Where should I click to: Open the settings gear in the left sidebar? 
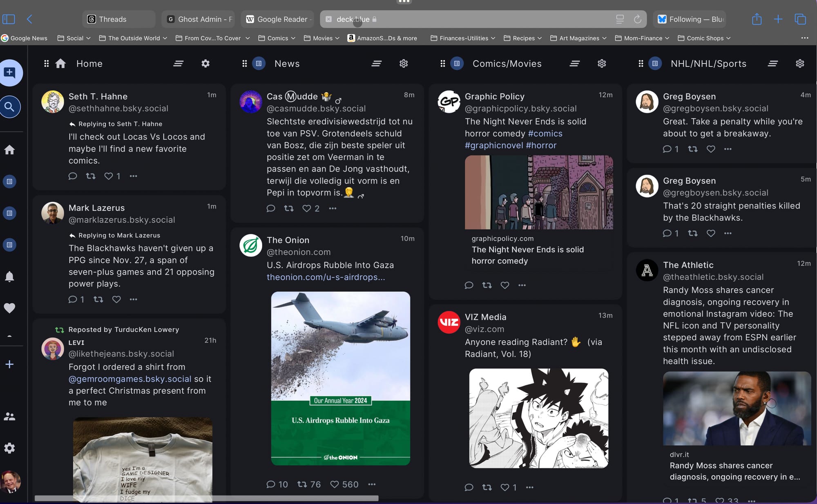[9, 448]
